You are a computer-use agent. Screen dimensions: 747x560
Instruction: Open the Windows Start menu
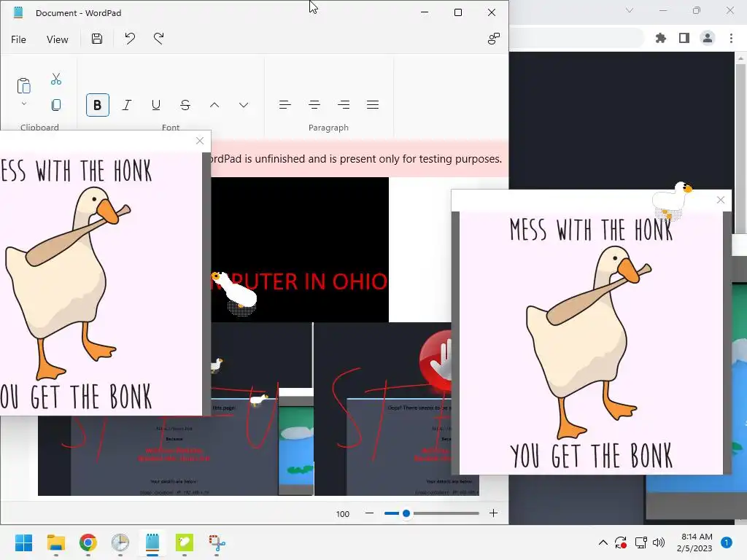pyautogui.click(x=24, y=542)
